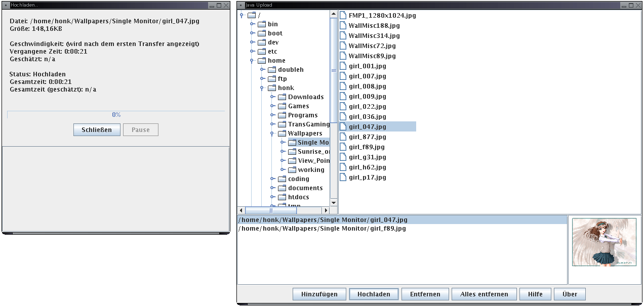Collapse the 'home' folder tree node

point(252,61)
